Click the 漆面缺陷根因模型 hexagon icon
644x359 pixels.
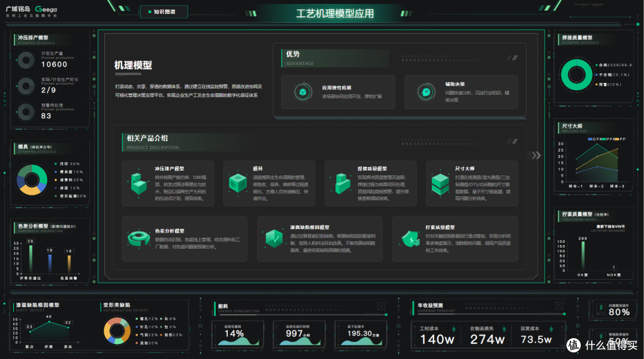point(274,238)
